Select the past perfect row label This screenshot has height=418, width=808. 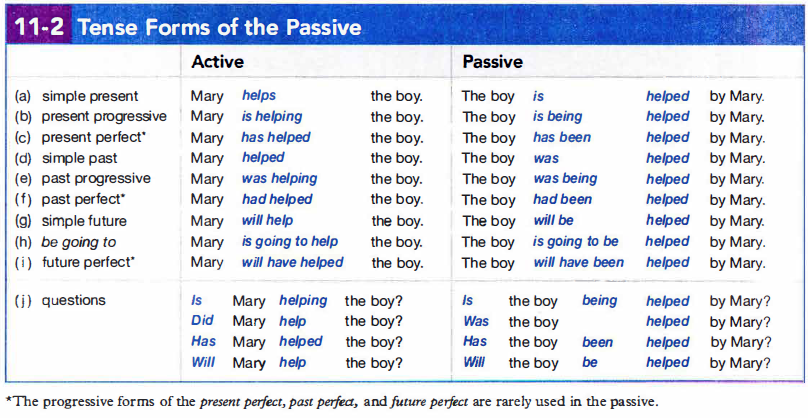pos(83,199)
